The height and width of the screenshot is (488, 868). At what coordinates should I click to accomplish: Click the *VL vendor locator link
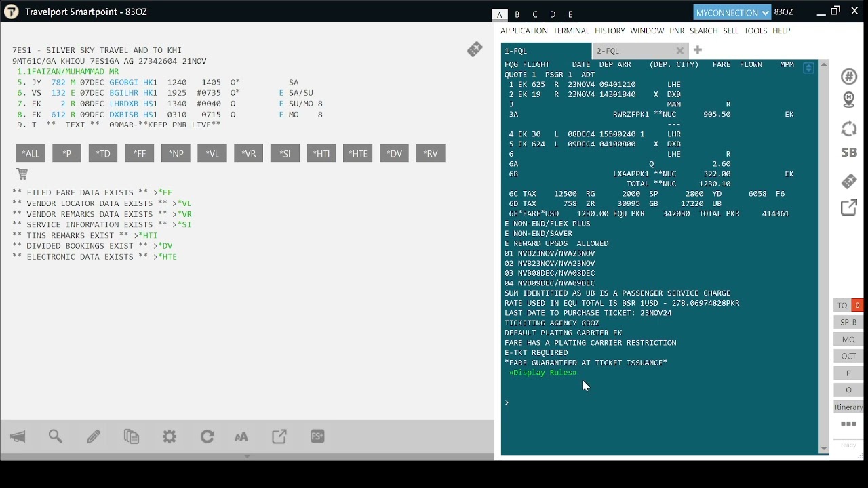coord(184,203)
